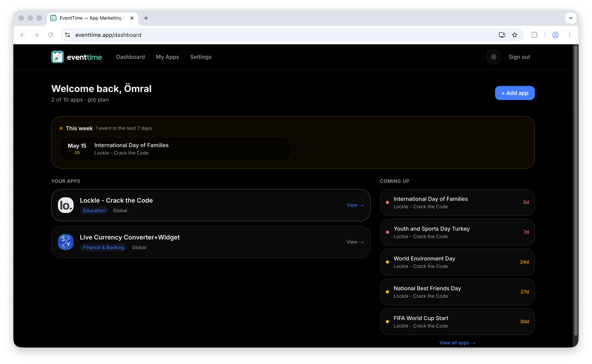Open the Lockle app icon

click(x=66, y=205)
